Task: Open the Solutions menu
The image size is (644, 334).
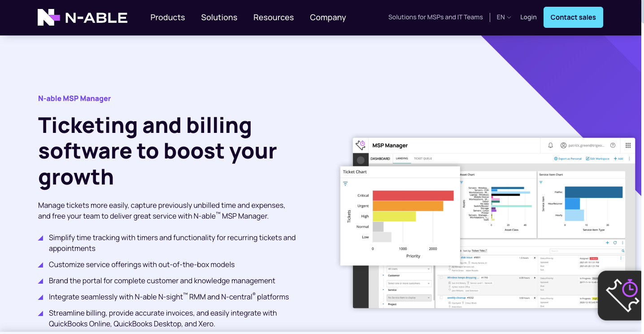Action: (x=219, y=18)
